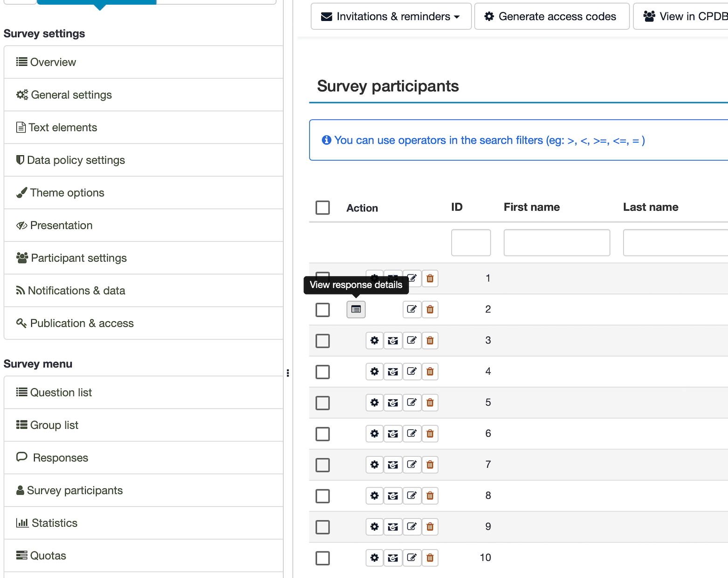
Task: Check the checkbox for participant 3
Action: tap(323, 341)
